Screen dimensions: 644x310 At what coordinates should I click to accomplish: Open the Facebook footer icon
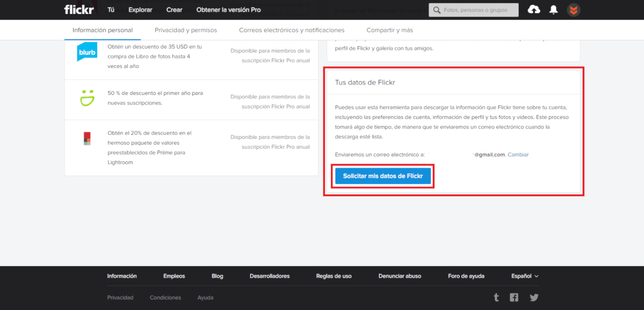tap(514, 297)
